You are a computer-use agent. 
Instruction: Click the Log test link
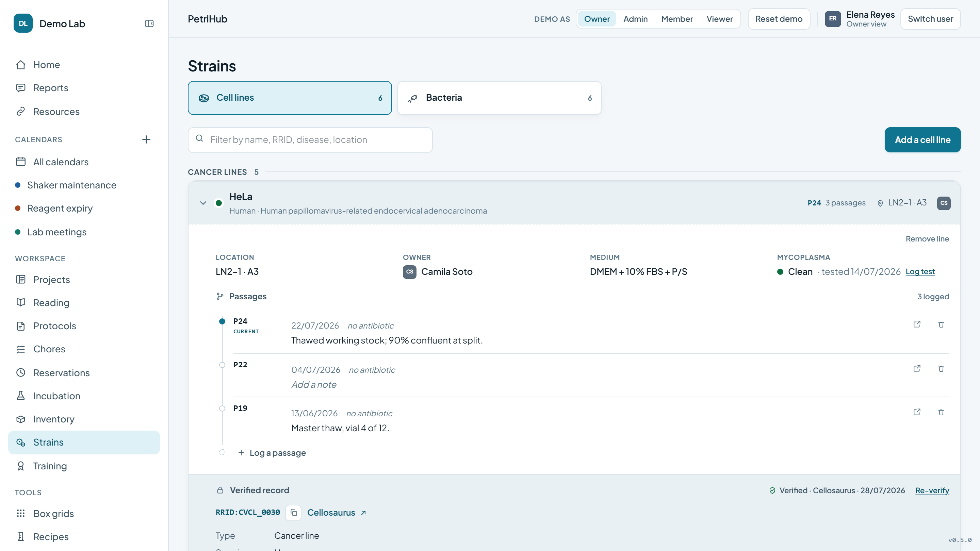click(920, 271)
